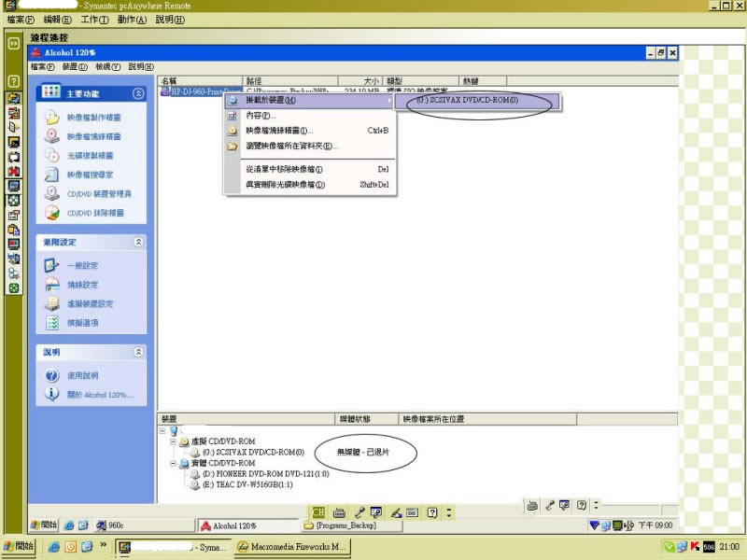
Task: Choose 瀏覽映像檔所在資料夾 from the context menu
Action: click(309, 147)
